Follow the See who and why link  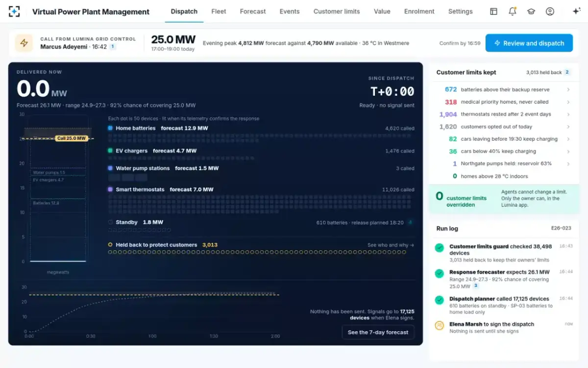[x=391, y=245]
